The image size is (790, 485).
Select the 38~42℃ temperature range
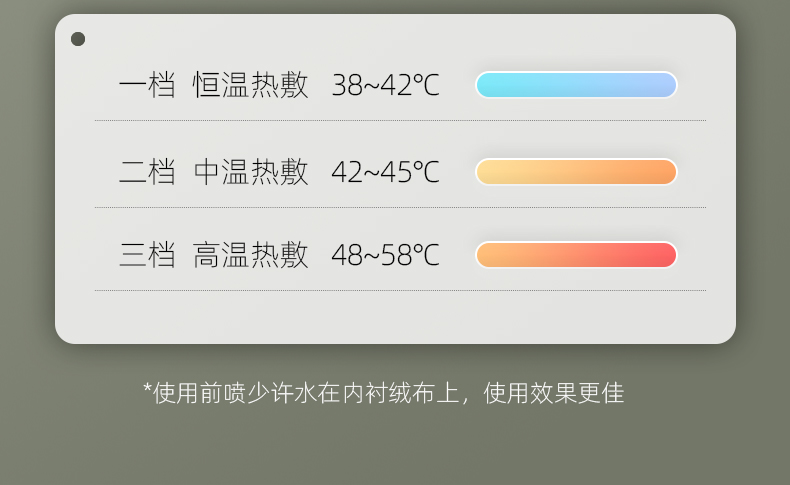[x=385, y=85]
